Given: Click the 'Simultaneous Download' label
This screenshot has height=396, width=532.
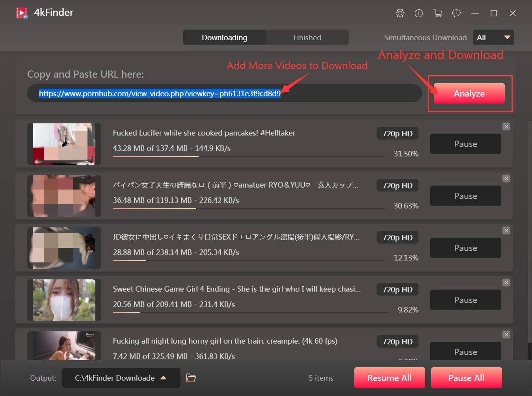Looking at the screenshot, I should click(426, 37).
